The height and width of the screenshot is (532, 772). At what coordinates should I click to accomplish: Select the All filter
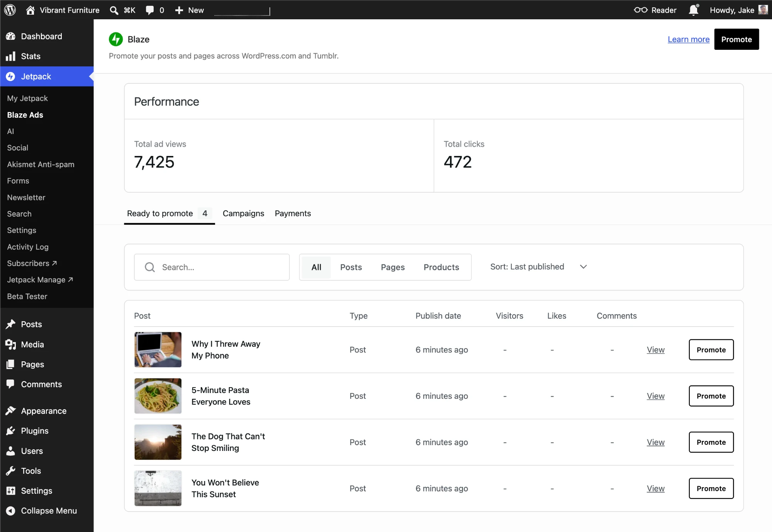coord(317,267)
